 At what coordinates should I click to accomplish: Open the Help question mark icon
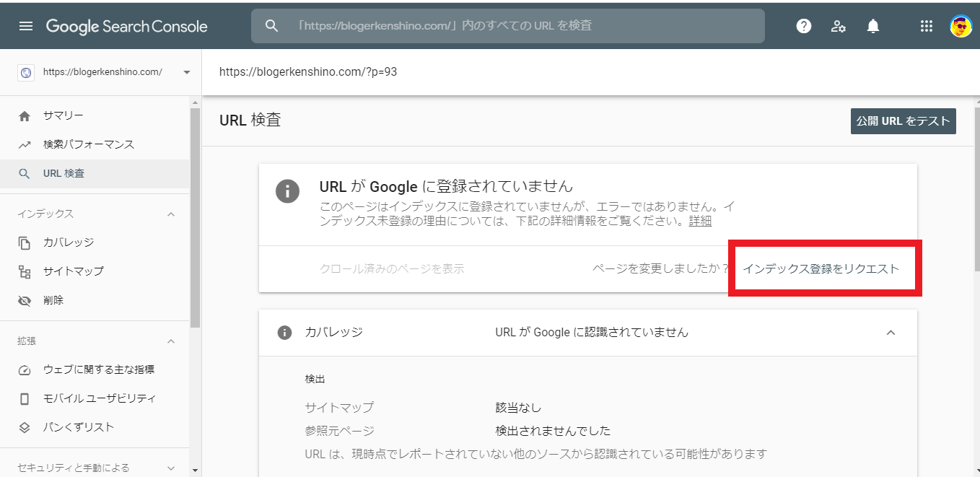point(803,26)
